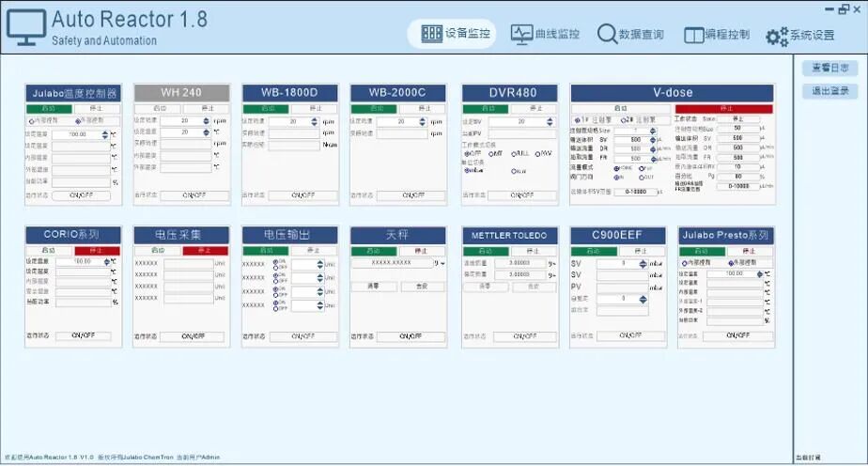Click 清零 zero button in 天秤 panel
The image size is (868, 466).
[374, 287]
